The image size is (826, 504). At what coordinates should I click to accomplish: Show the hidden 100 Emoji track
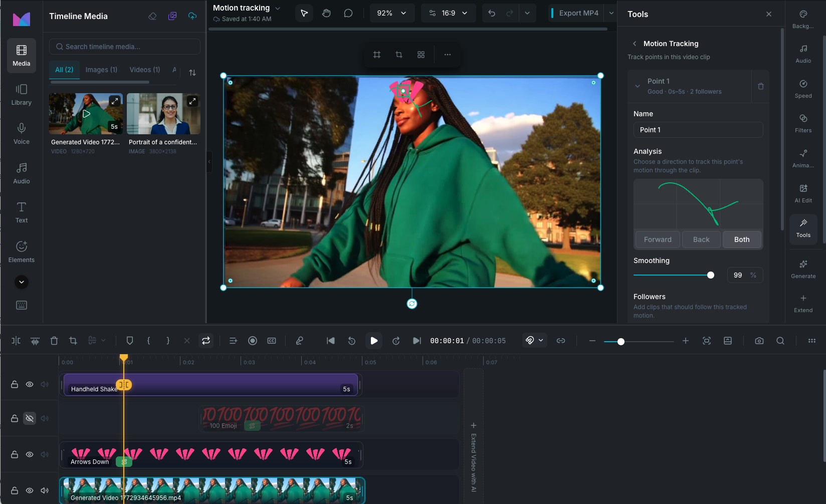[x=29, y=418]
